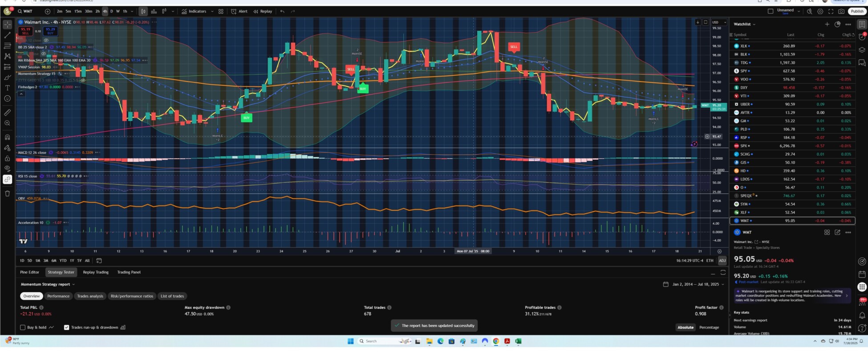The width and height of the screenshot is (868, 363).
Task: Open the quick search lightning icon
Action: [810, 12]
